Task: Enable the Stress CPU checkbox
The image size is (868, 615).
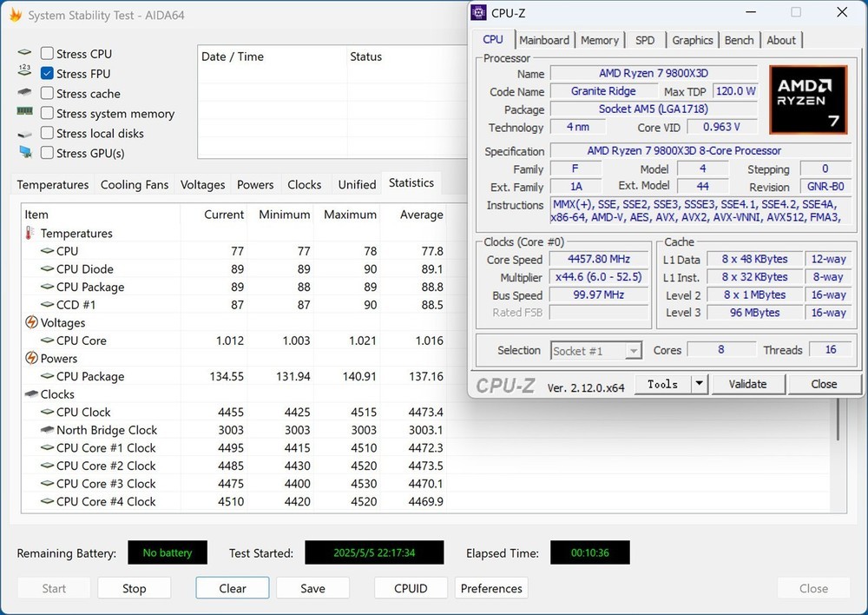Action: (48, 54)
